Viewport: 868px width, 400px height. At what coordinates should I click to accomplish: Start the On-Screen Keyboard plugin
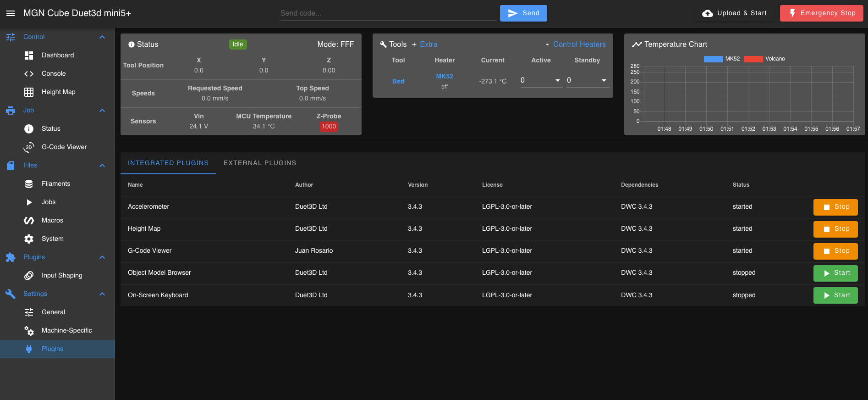835,295
